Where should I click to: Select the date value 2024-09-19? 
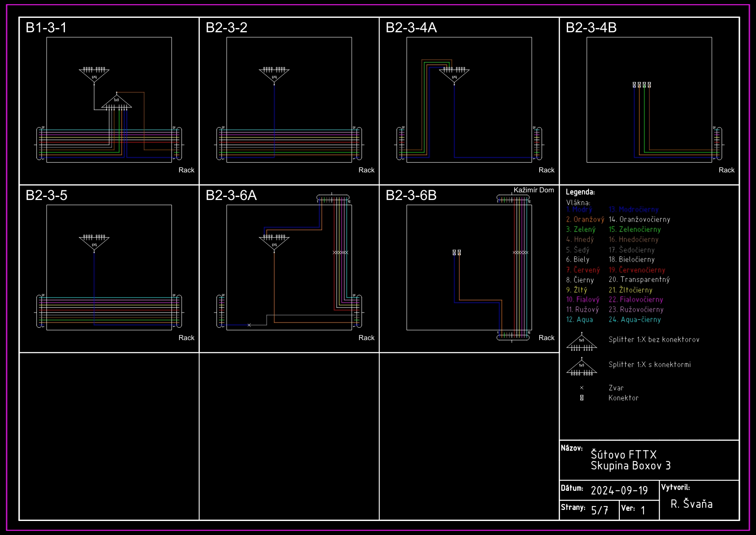pyautogui.click(x=619, y=491)
